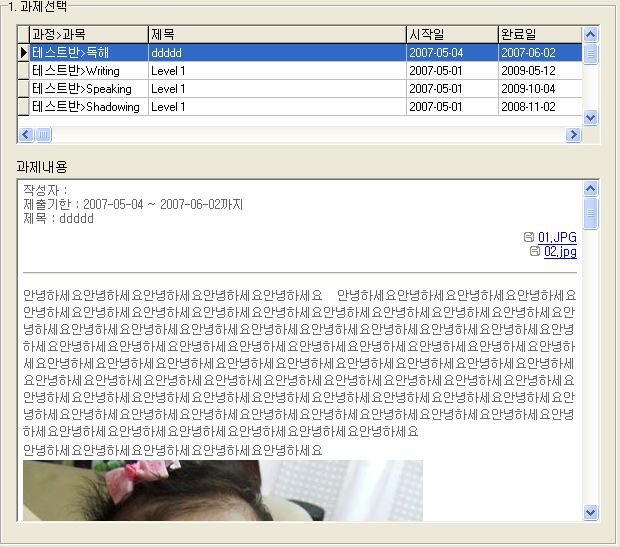Click the left arrow of the list's horizontal scrollbar
The image size is (620, 547).
(x=25, y=134)
